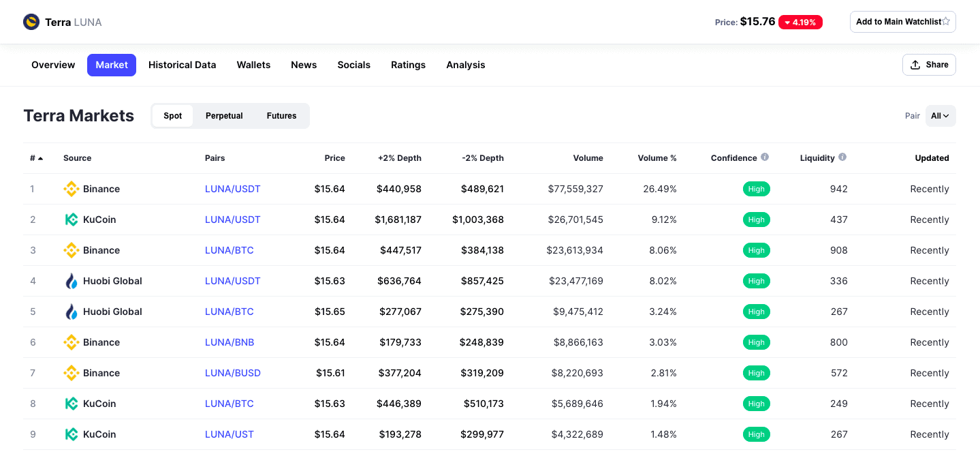The image size is (980, 452).
Task: Open the LUNA/UST pair link
Action: click(x=230, y=434)
